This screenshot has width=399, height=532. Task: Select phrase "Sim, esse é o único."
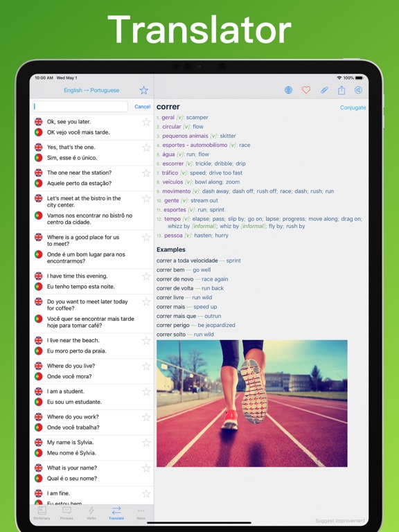[x=72, y=158]
